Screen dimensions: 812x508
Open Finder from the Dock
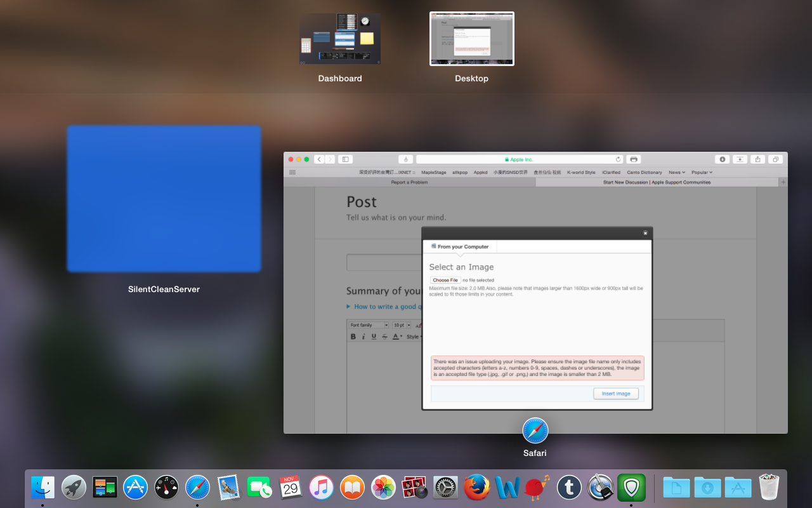point(43,488)
